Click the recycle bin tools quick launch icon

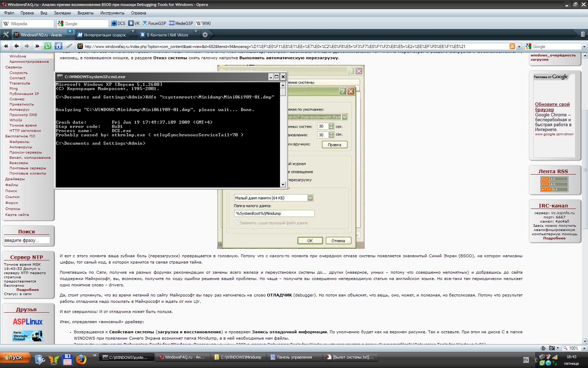tap(40, 360)
